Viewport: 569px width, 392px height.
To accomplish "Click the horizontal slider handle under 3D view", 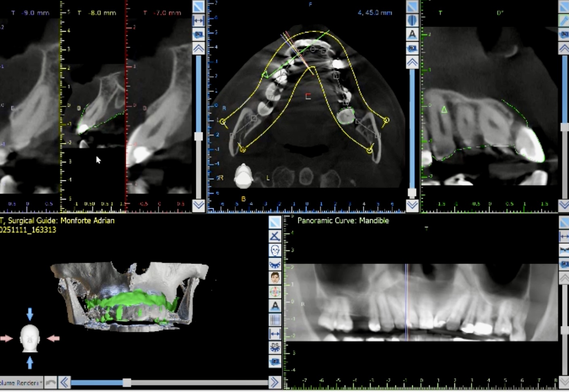I will point(127,382).
